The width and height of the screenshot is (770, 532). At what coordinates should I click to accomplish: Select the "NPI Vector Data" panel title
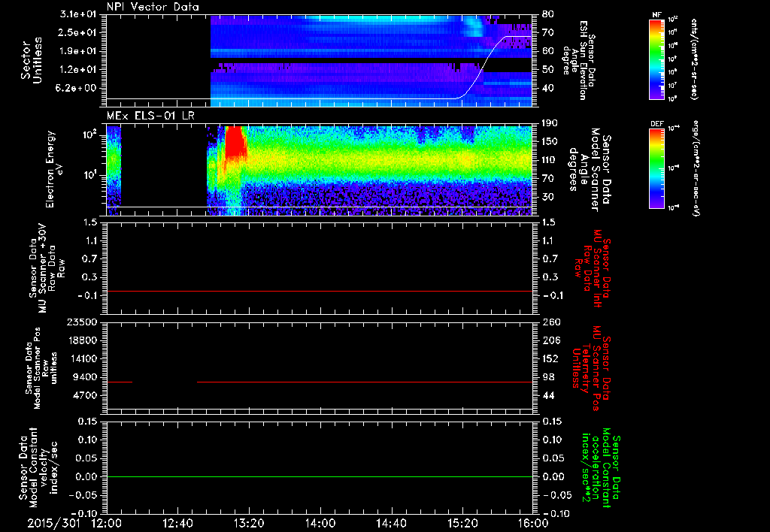pos(153,7)
